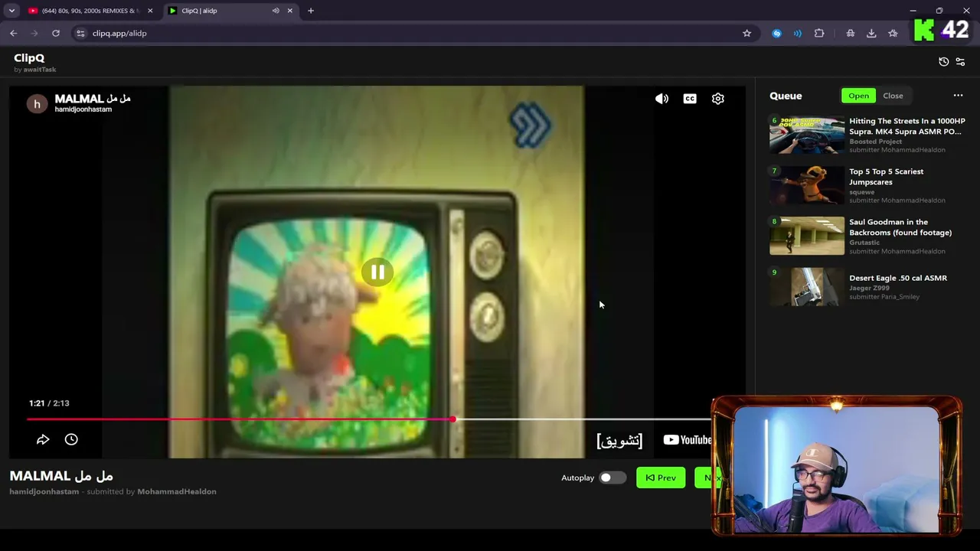The height and width of the screenshot is (551, 980).
Task: Close the queue with the Close button
Action: coord(893,96)
